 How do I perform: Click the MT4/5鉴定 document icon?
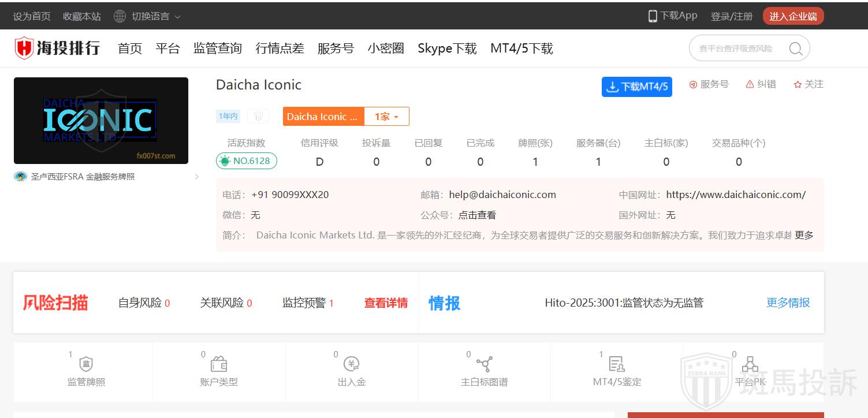coord(617,364)
